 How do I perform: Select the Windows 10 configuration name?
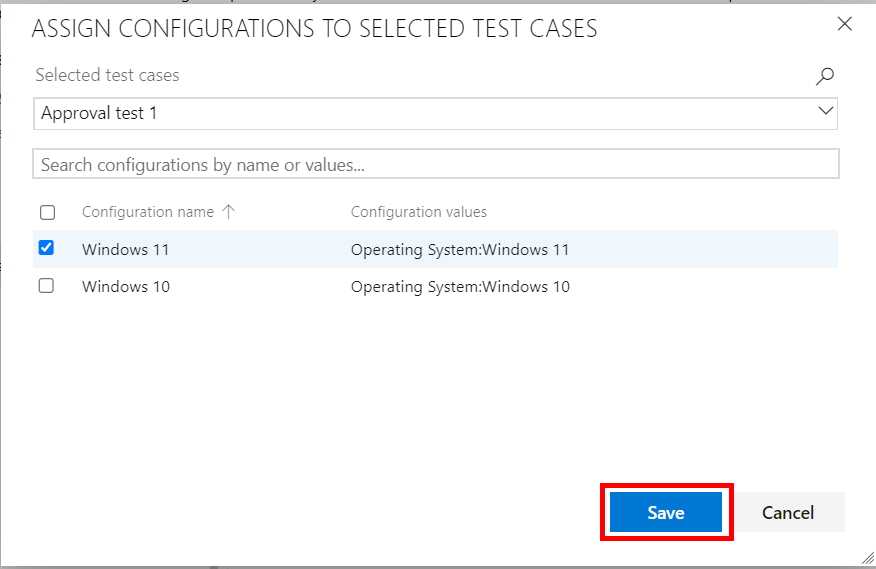[x=126, y=287]
